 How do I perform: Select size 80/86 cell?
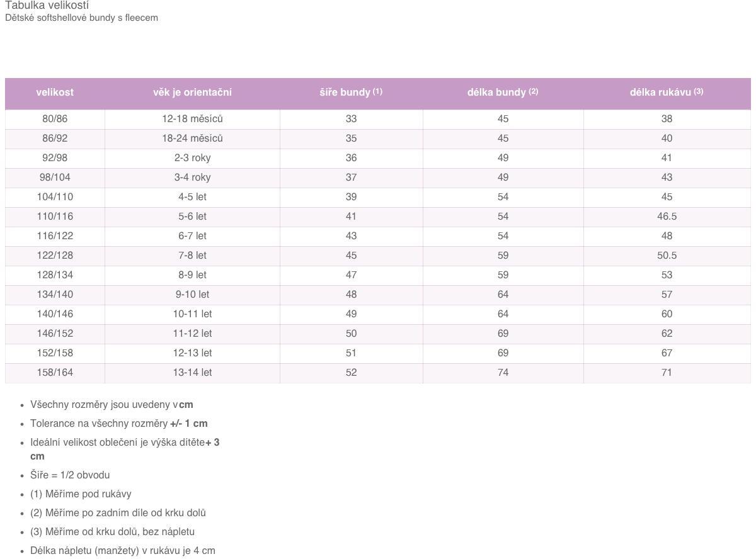[x=55, y=119]
